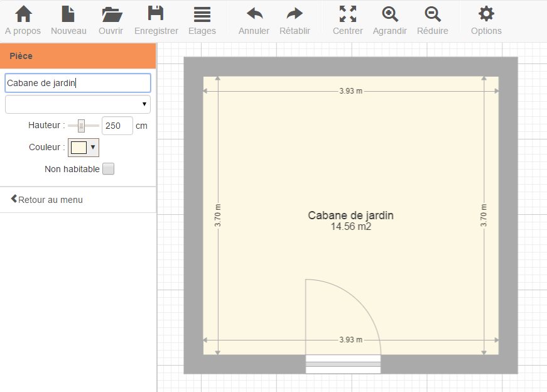Click the Hauteur slider handle

coord(81,126)
